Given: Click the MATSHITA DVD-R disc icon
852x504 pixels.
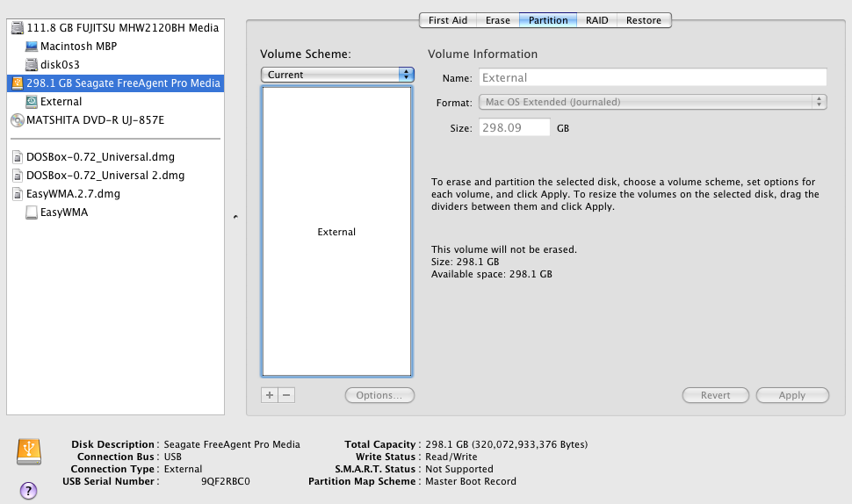Looking at the screenshot, I should pyautogui.click(x=18, y=120).
